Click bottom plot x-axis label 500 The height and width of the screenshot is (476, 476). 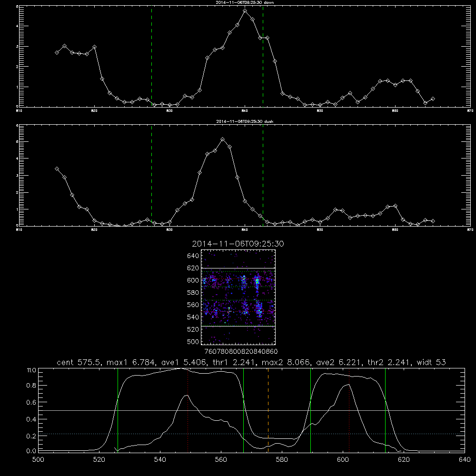(x=38, y=460)
